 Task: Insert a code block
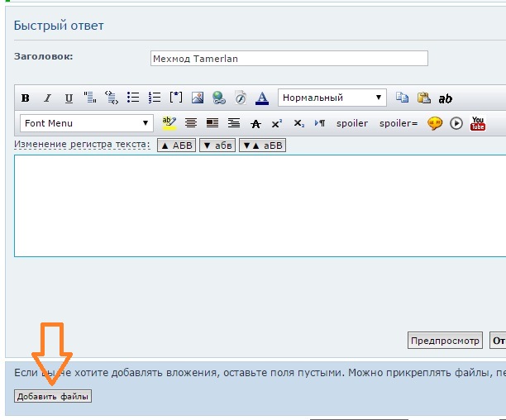click(x=112, y=98)
